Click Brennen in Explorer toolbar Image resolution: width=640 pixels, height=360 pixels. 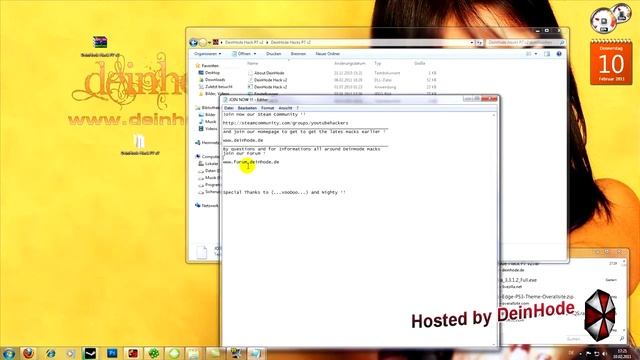pos(298,54)
